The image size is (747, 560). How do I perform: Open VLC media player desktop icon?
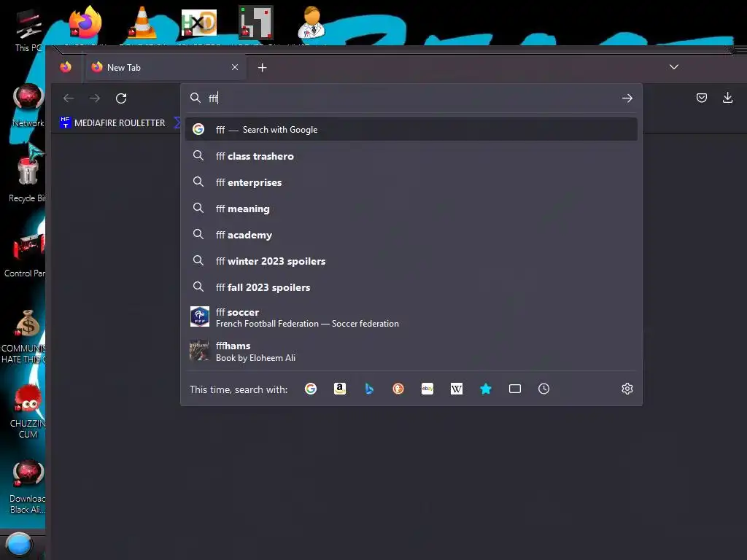142,23
